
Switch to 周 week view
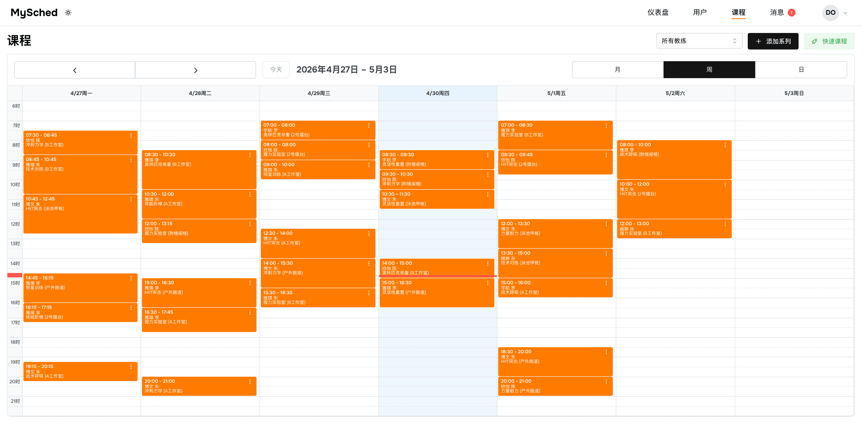(709, 69)
